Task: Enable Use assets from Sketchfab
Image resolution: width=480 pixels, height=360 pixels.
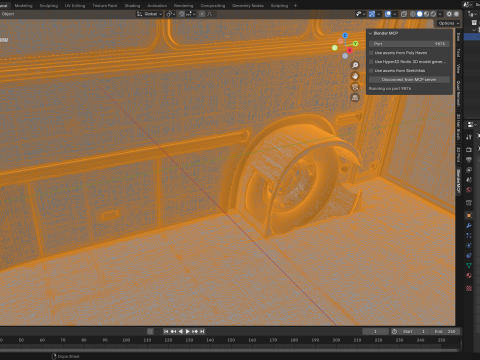Action: point(371,71)
